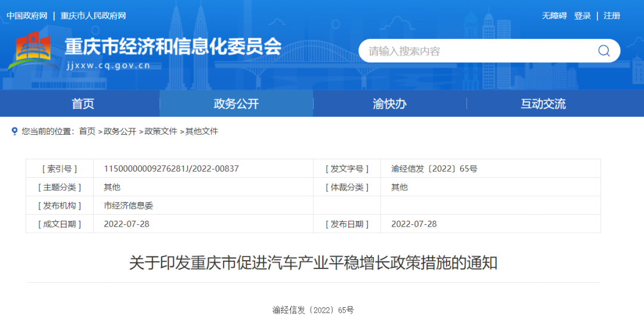
Task: Open 其他文件 breadcrumb link
Action: 202,131
